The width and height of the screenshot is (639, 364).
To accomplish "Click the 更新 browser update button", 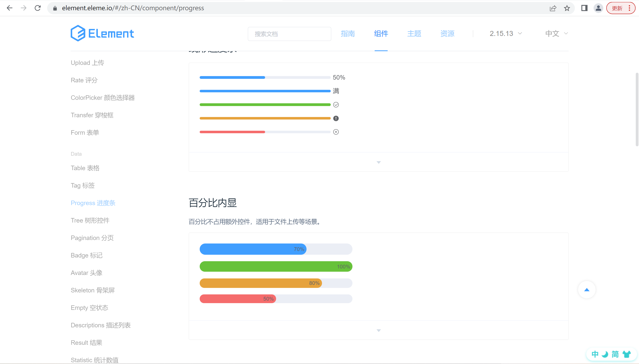I will pos(621,8).
